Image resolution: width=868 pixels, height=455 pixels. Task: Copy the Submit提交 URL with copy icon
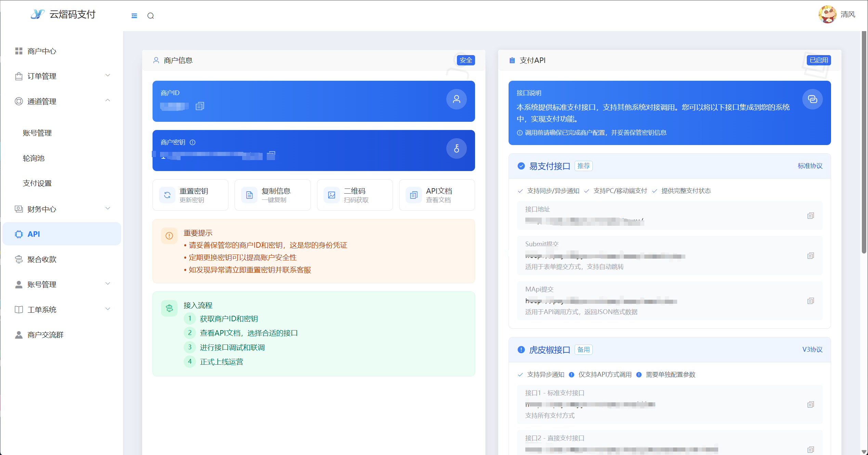(811, 256)
